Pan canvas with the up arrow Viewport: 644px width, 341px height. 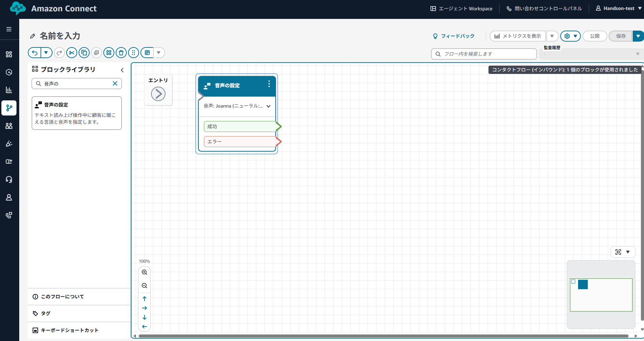tap(145, 299)
